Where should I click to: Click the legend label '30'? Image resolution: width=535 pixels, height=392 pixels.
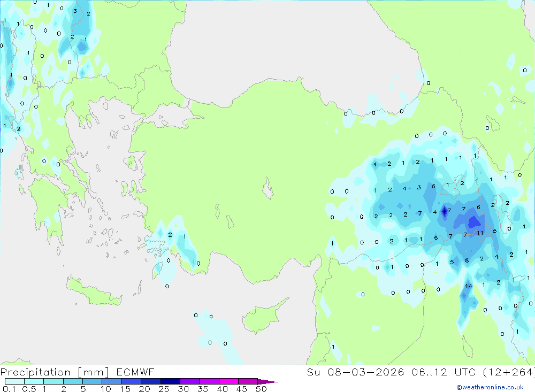(184, 389)
